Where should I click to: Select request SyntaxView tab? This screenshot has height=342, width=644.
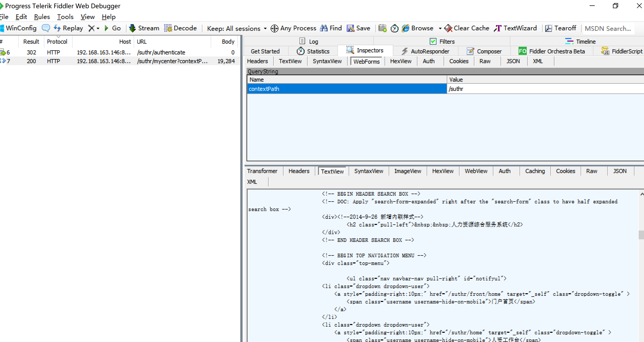[327, 61]
